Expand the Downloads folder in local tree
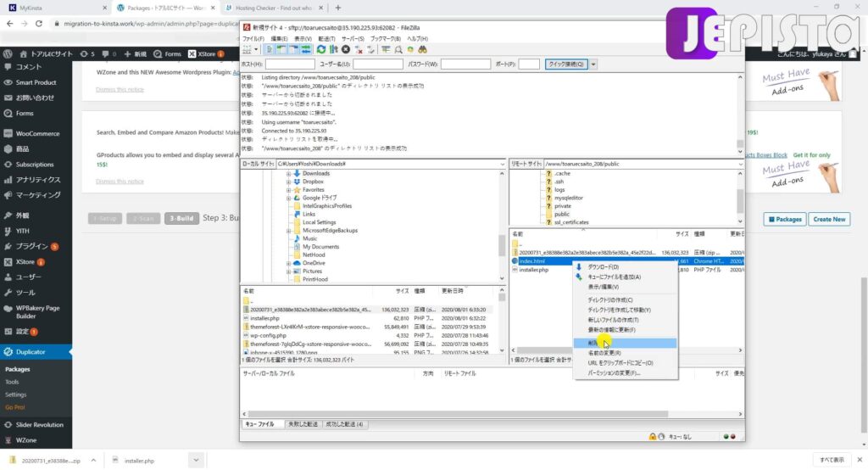The width and height of the screenshot is (868, 470). (288, 173)
